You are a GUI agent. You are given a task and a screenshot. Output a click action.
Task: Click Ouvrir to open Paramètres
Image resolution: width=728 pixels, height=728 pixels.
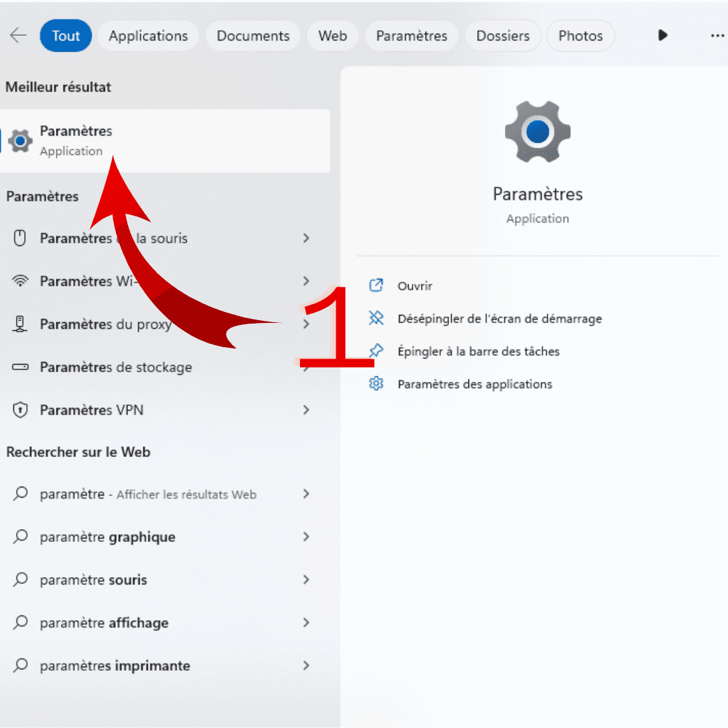415,286
